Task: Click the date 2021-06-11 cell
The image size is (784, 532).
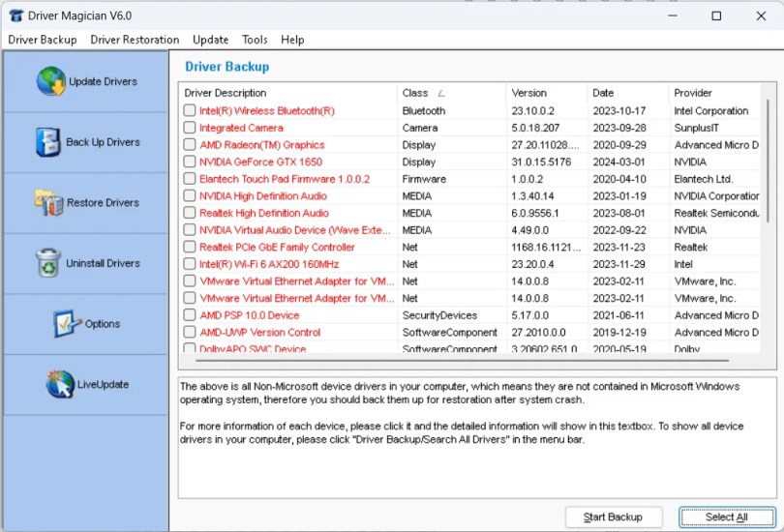Action: [619, 315]
